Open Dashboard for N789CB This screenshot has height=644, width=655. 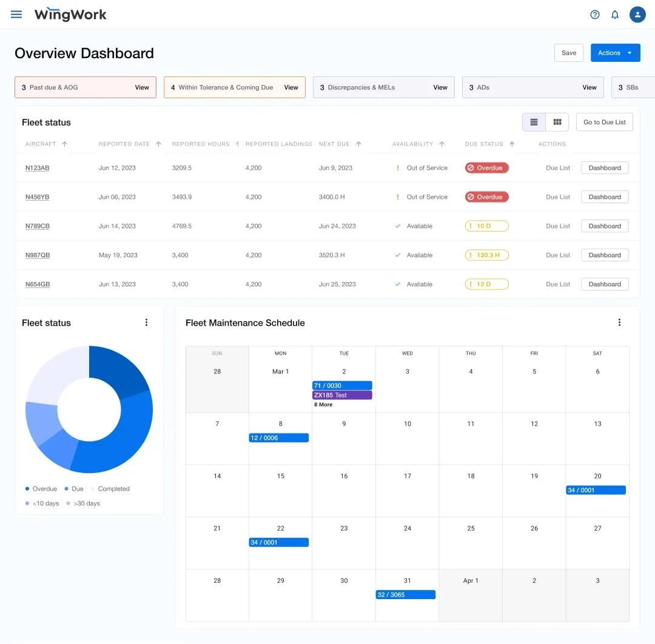(605, 226)
